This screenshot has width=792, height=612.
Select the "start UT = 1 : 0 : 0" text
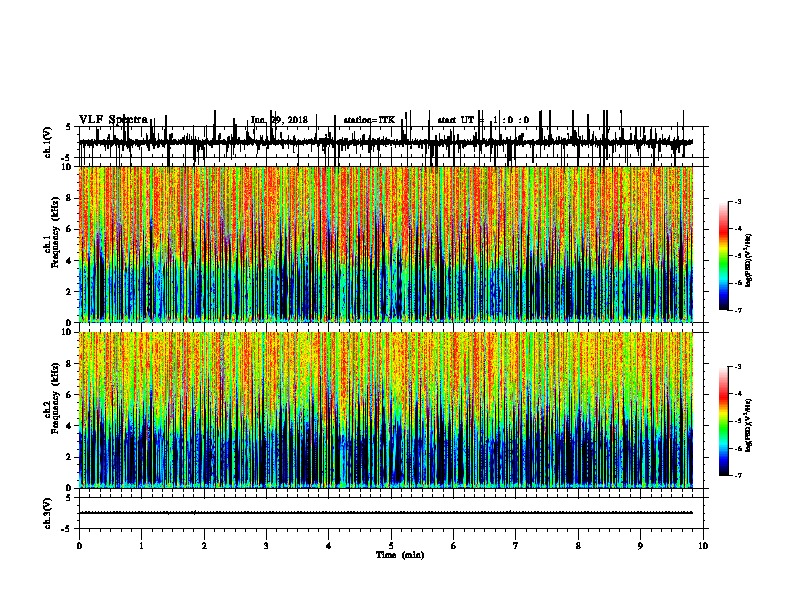click(483, 120)
